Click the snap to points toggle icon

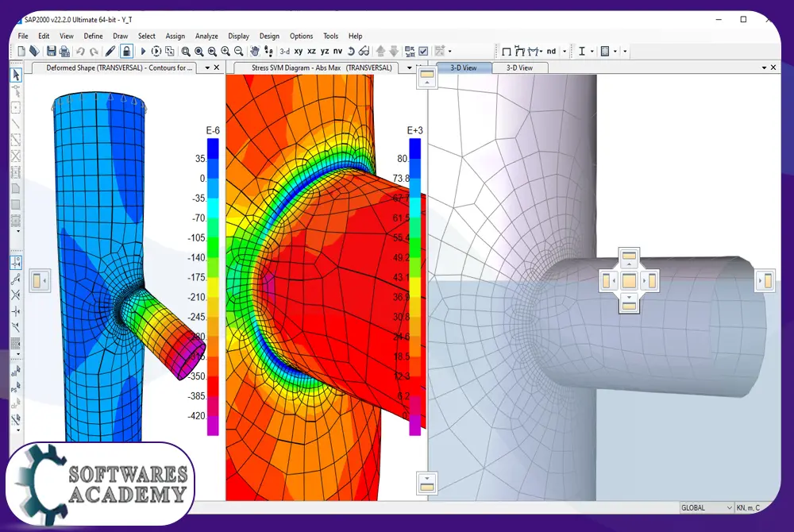(16, 263)
